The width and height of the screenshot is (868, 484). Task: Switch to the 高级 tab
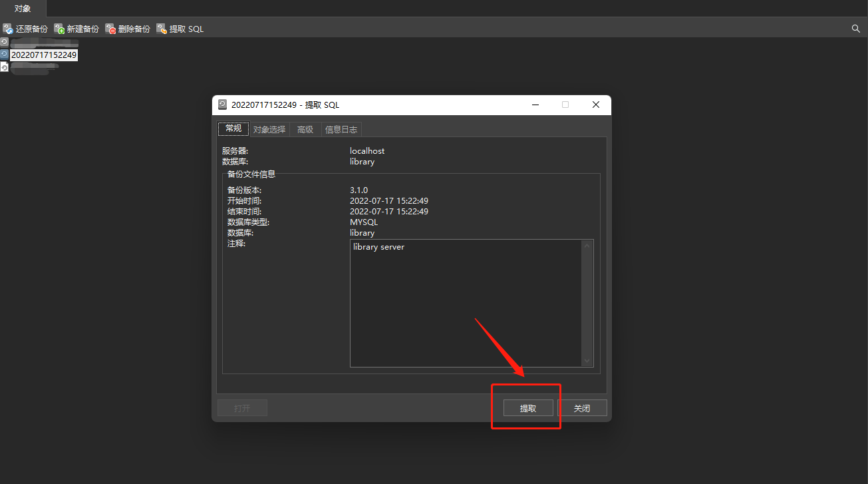pyautogui.click(x=305, y=130)
